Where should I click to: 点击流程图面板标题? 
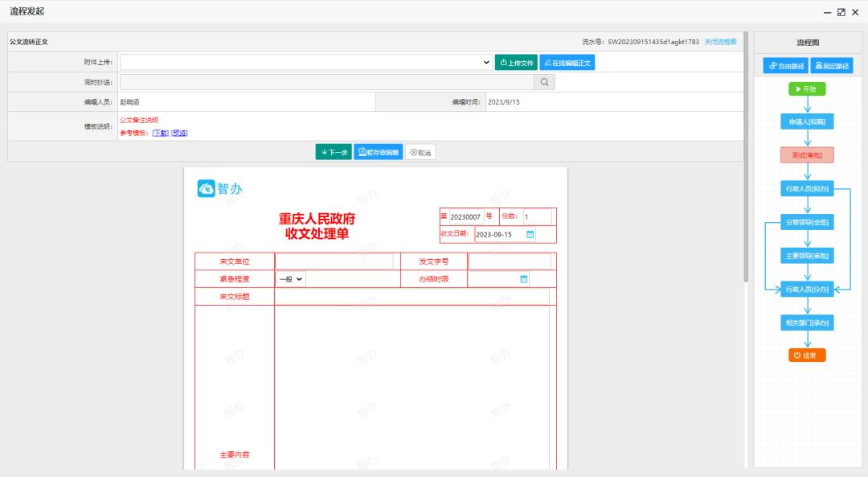click(x=808, y=42)
